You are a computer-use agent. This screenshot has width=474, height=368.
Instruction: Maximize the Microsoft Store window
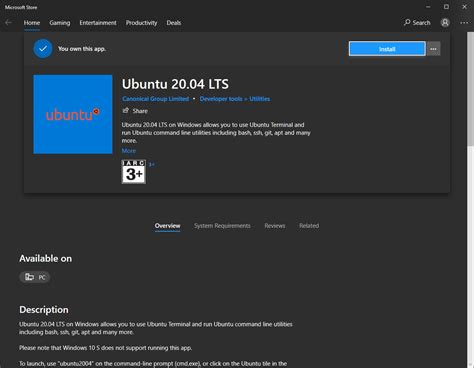coord(446,7)
